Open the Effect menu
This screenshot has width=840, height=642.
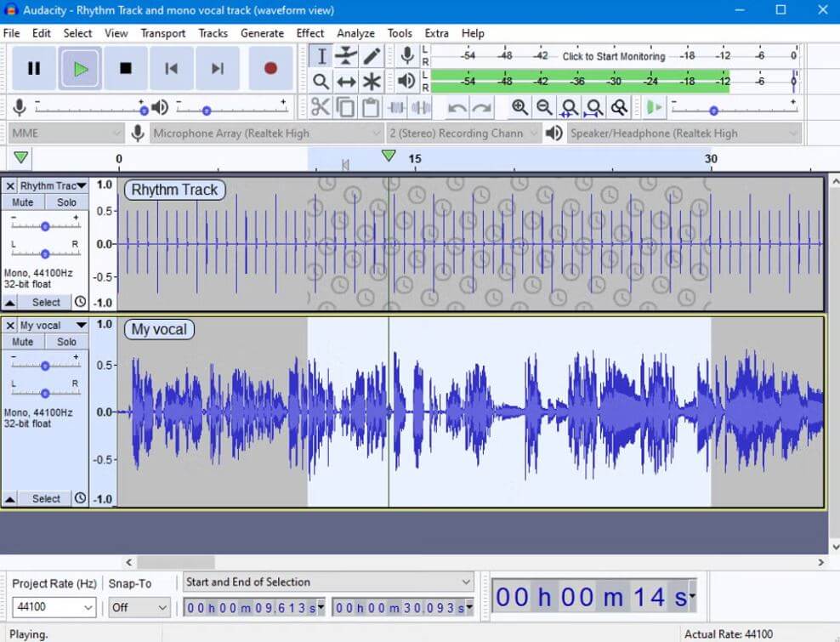pyautogui.click(x=310, y=33)
